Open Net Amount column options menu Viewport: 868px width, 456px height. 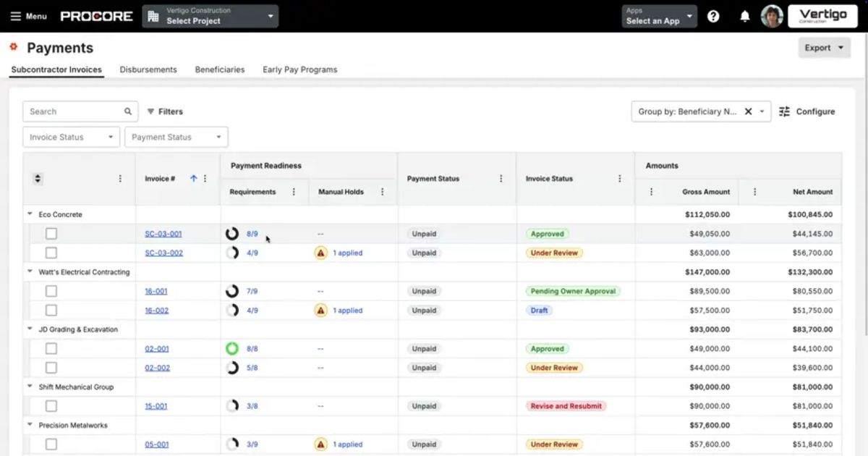754,192
